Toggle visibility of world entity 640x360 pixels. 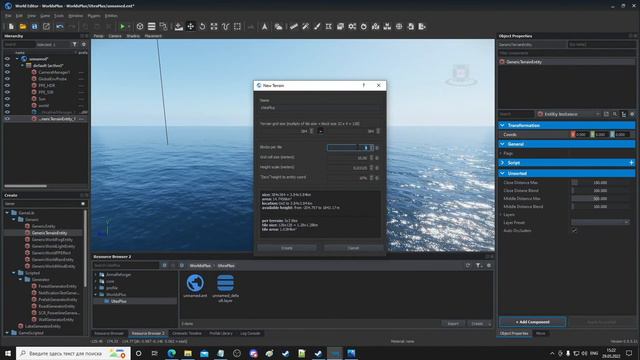pos(7,105)
